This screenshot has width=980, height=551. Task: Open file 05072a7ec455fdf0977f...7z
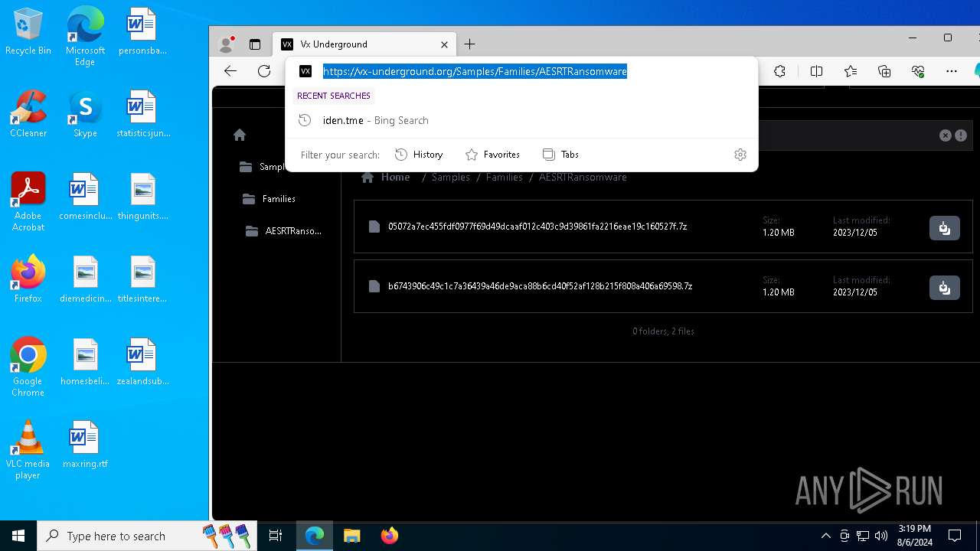click(537, 227)
